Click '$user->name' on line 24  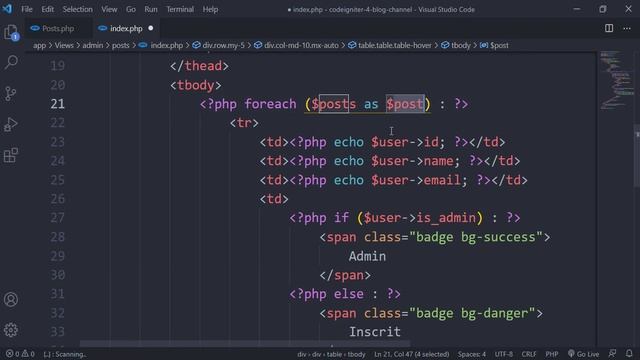pyautogui.click(x=412, y=161)
